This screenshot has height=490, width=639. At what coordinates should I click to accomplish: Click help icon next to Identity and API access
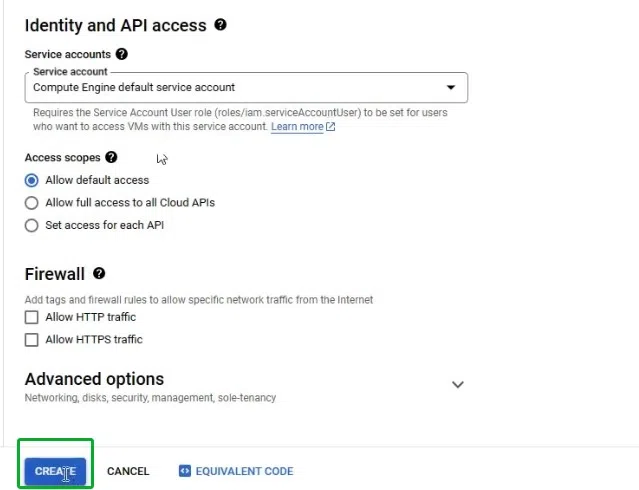click(220, 25)
